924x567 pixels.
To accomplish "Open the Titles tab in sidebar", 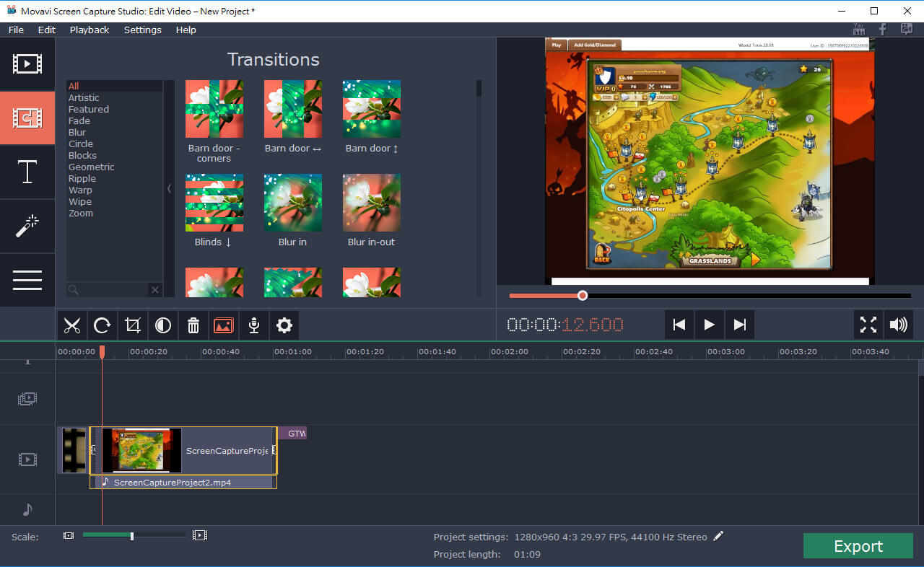I will tap(27, 172).
